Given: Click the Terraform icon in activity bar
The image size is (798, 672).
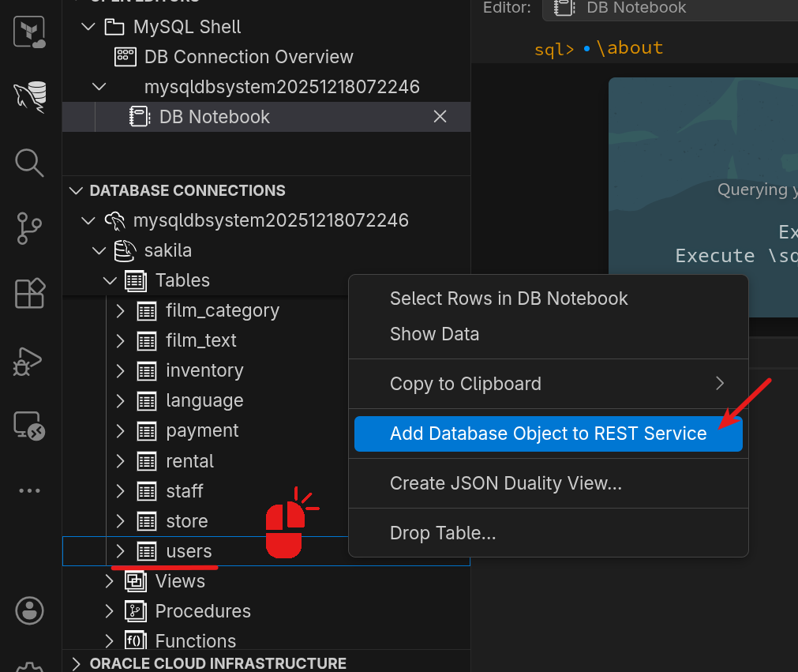Looking at the screenshot, I should (x=30, y=32).
